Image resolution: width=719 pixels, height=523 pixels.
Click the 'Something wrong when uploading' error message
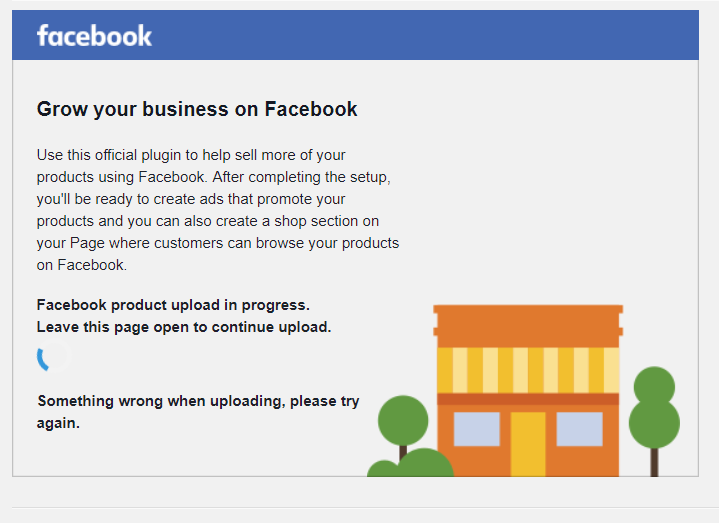point(198,412)
